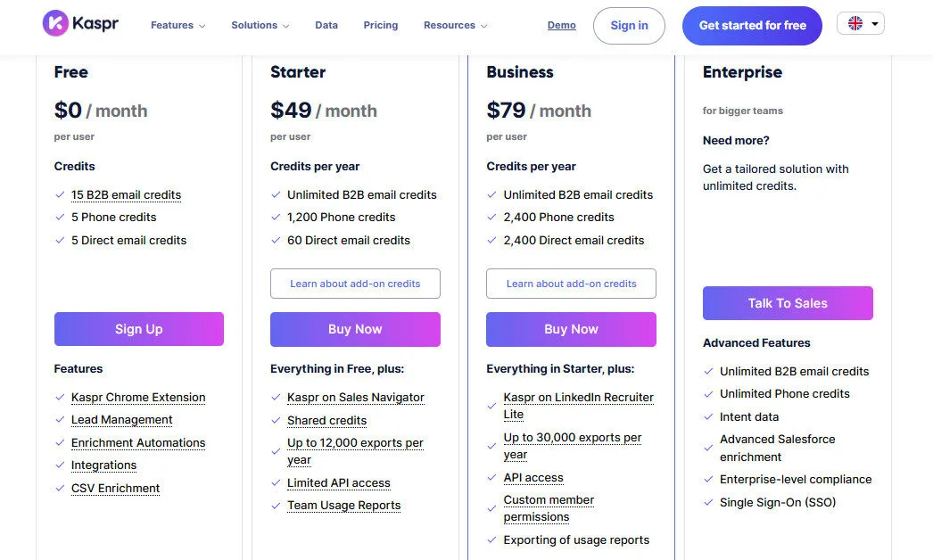
Task: Expand the Features navigation dropdown
Action: click(x=178, y=26)
